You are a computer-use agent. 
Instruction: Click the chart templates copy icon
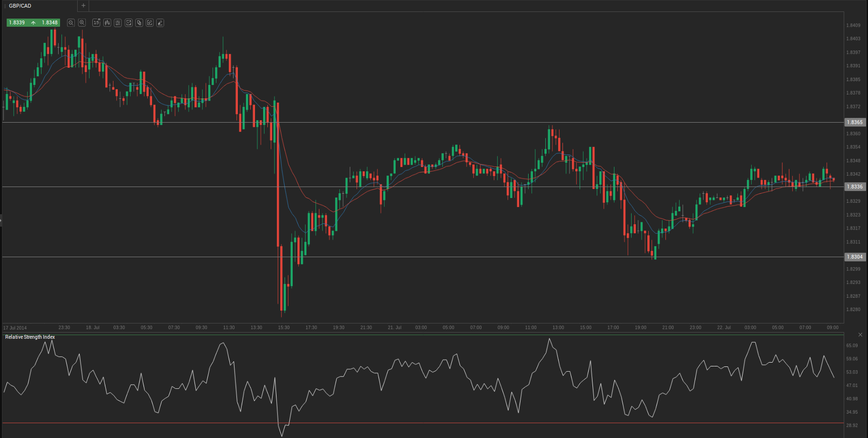pyautogui.click(x=139, y=23)
